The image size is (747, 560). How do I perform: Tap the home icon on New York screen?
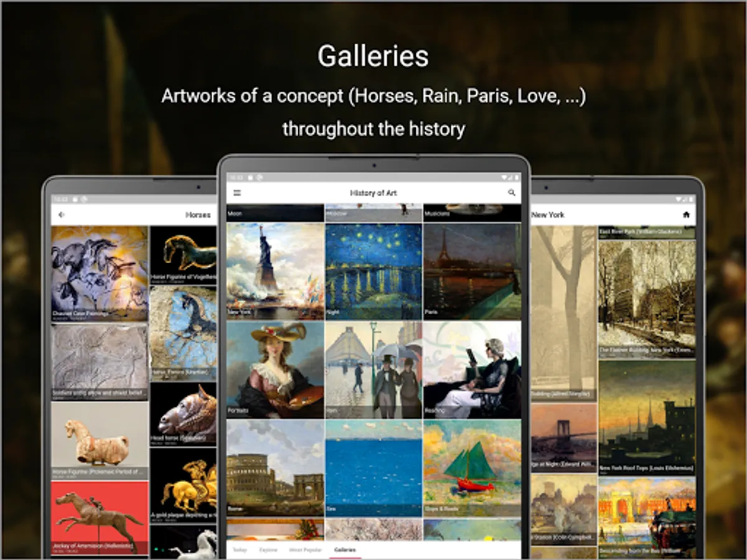click(686, 215)
